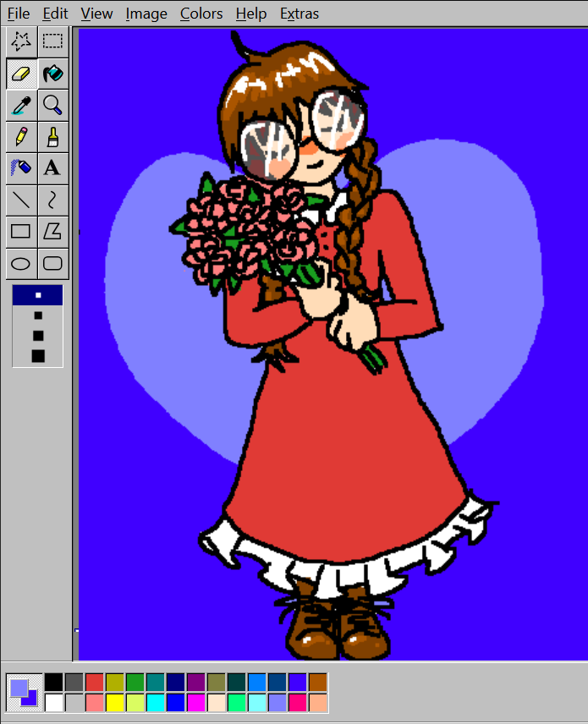The height and width of the screenshot is (724, 588).
Task: Choose the second eraser size option
Action: [x=38, y=315]
